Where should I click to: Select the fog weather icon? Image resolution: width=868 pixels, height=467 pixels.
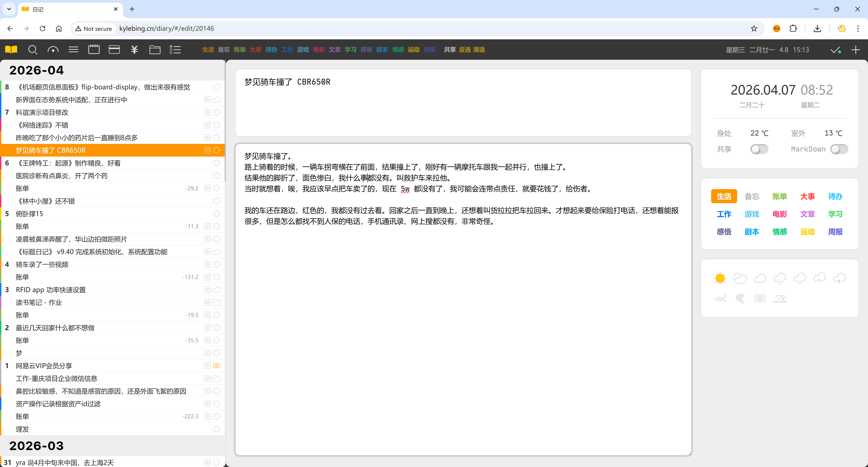coord(760,298)
